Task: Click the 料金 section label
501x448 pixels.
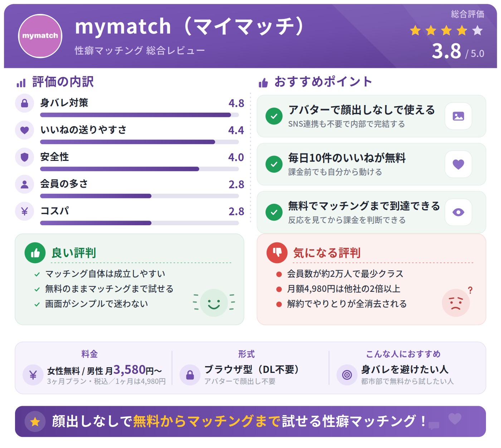Action: (x=89, y=354)
